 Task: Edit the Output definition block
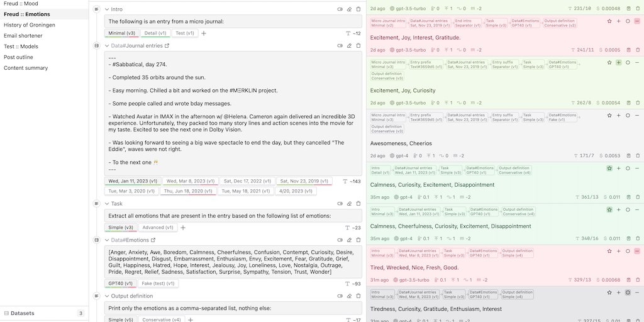349,296
